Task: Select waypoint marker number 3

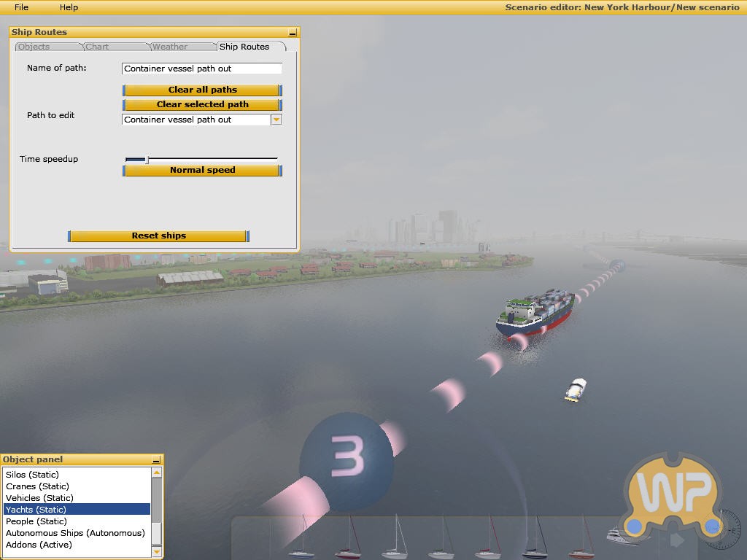Action: tap(347, 457)
